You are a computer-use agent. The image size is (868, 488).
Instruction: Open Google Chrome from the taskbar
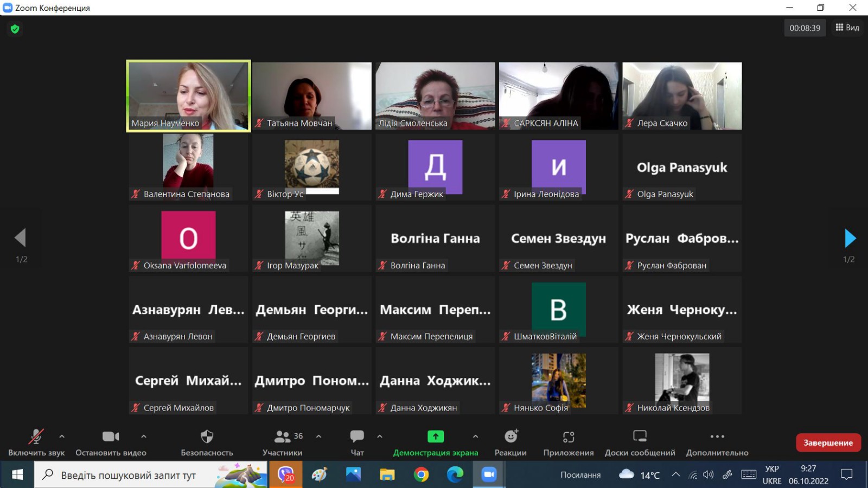point(421,475)
